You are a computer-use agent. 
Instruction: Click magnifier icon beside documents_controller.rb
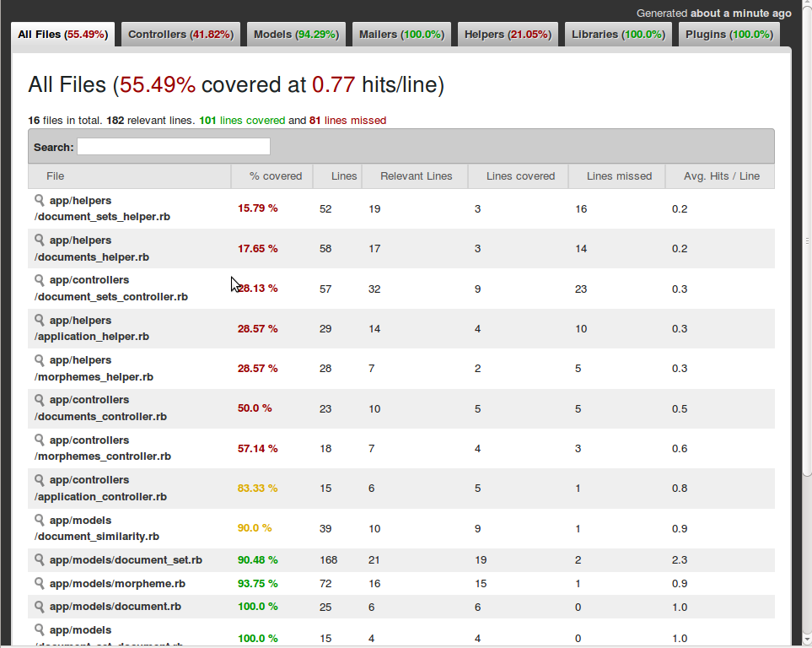pyautogui.click(x=39, y=400)
